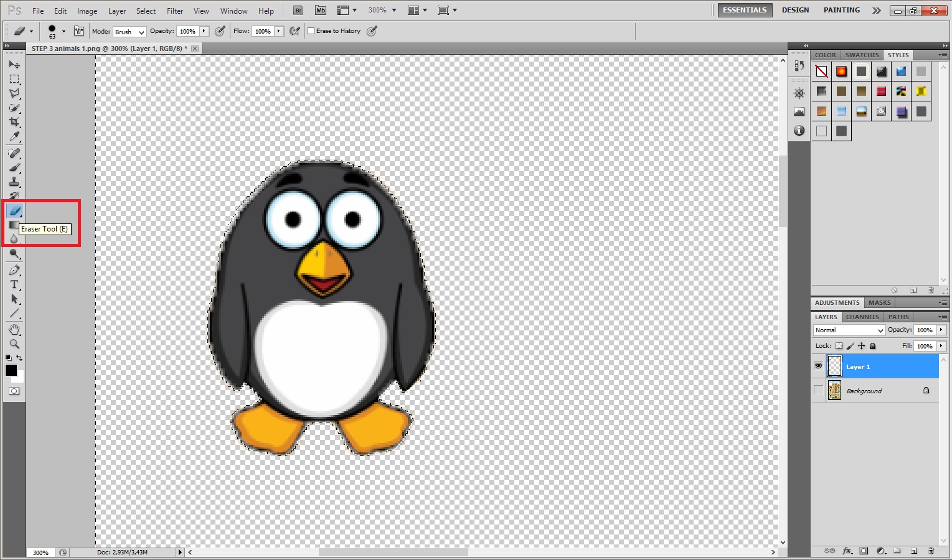The width and height of the screenshot is (952, 560).
Task: Select the Brush tool
Action: (x=14, y=167)
